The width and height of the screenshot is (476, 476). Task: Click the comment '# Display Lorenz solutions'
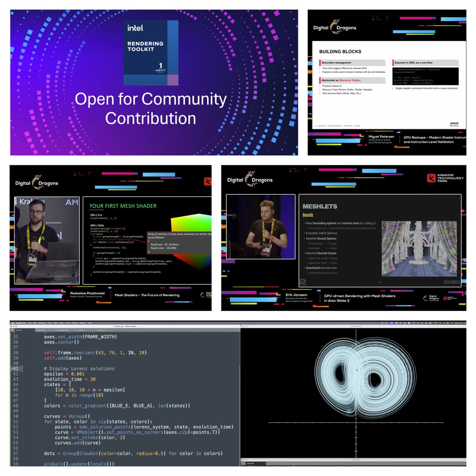click(x=79, y=369)
